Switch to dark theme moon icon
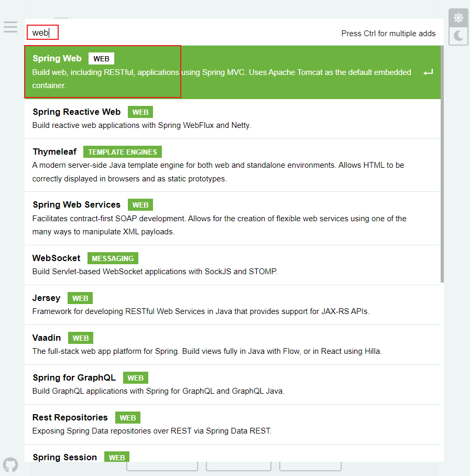Screen dimensions: 470x476 (x=458, y=36)
